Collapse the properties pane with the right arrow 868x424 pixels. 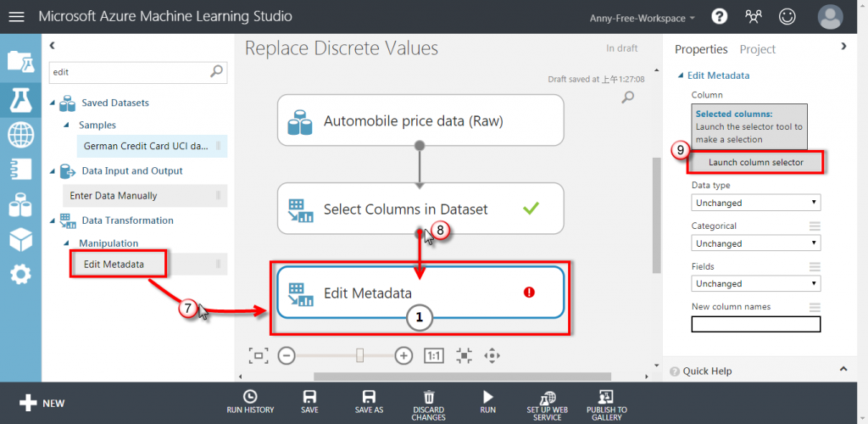pos(843,46)
